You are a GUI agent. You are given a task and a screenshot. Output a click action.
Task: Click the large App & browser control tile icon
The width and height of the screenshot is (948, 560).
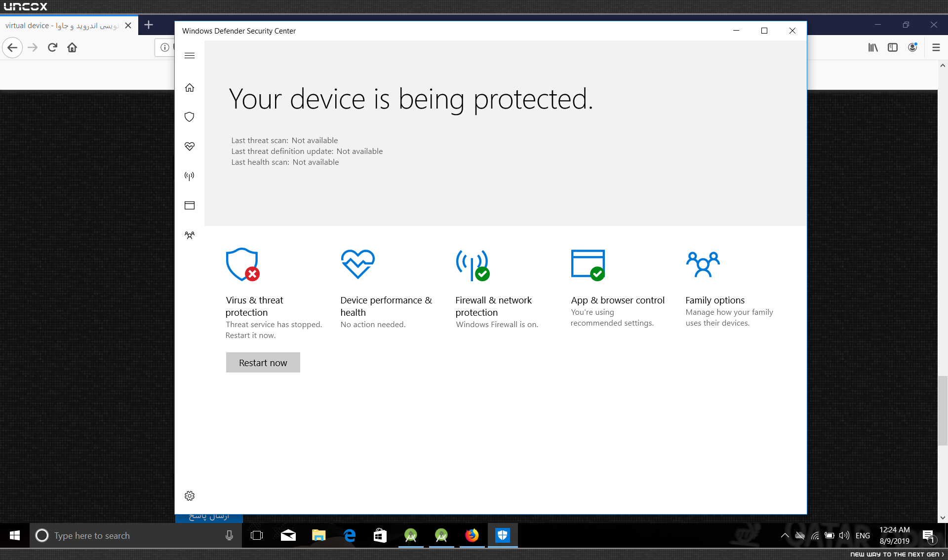(x=588, y=265)
